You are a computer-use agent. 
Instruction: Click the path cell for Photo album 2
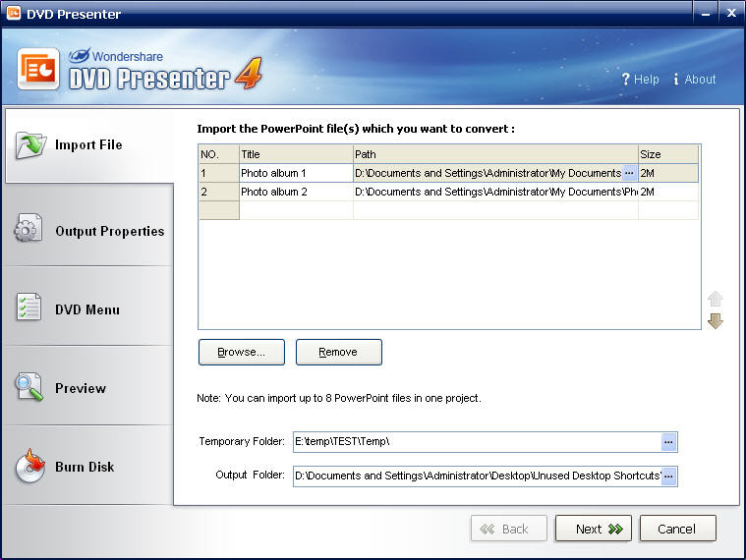(495, 192)
